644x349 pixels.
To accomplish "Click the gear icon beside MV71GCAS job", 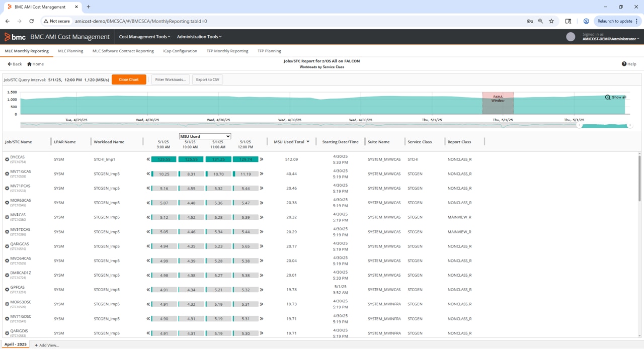I will pyautogui.click(x=7, y=174).
